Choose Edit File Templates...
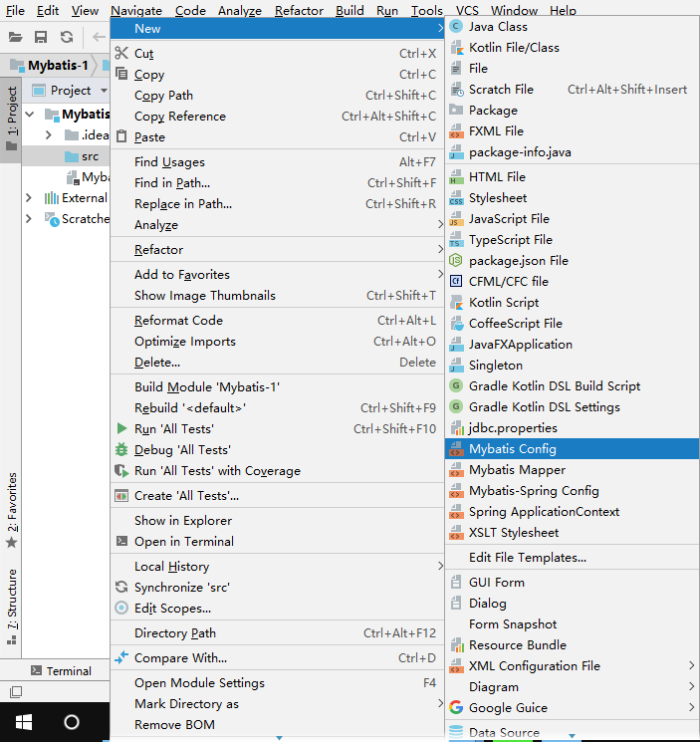 point(573,558)
